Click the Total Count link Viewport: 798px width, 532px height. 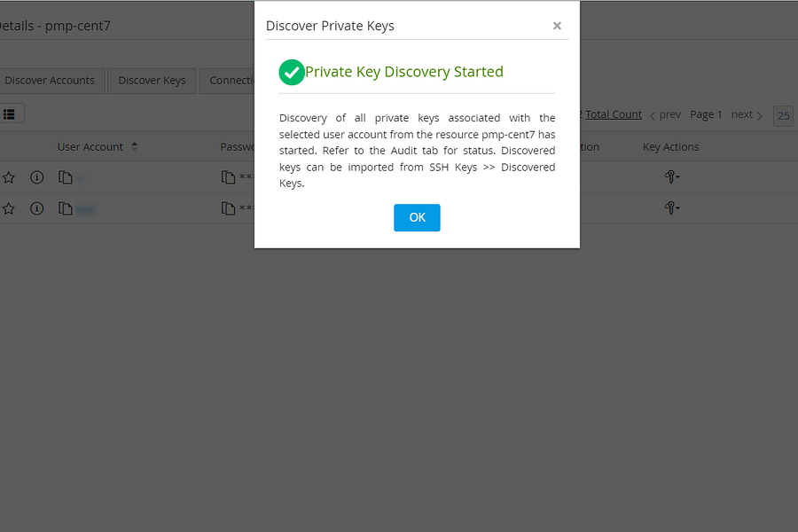click(613, 114)
